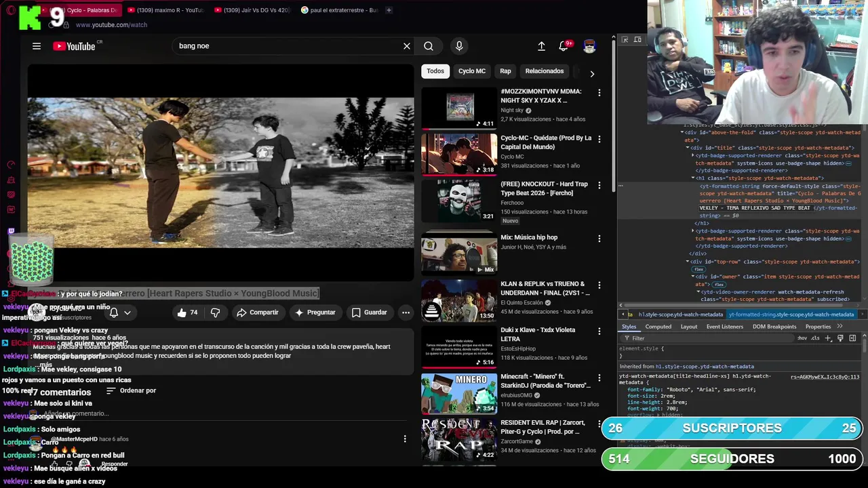Toggle the .hov element state panel

[x=802, y=338]
